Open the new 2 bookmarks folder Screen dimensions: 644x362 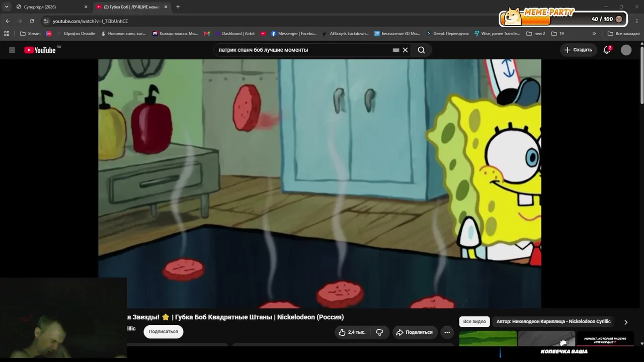click(536, 34)
